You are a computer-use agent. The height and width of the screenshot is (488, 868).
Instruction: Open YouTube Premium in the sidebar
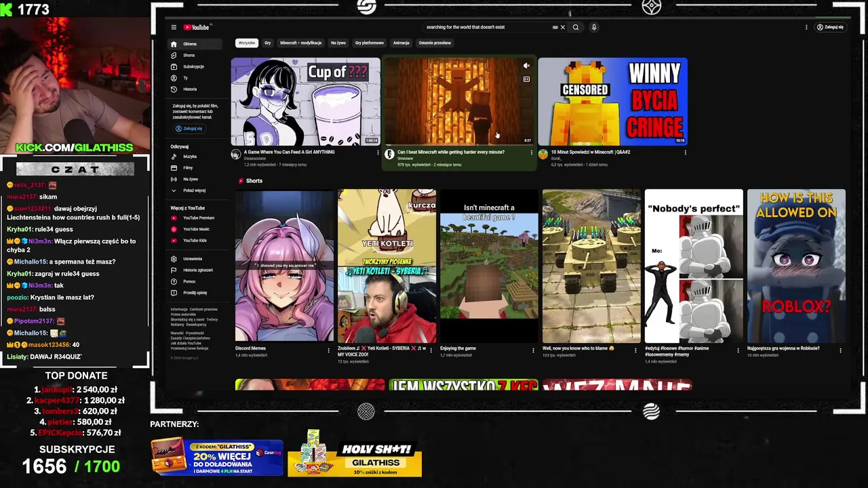pos(195,218)
